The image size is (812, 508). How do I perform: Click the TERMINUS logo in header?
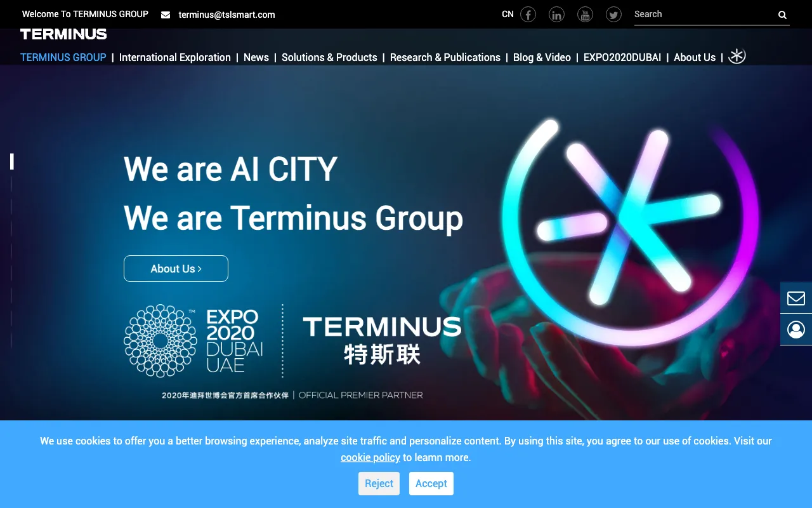[63, 34]
